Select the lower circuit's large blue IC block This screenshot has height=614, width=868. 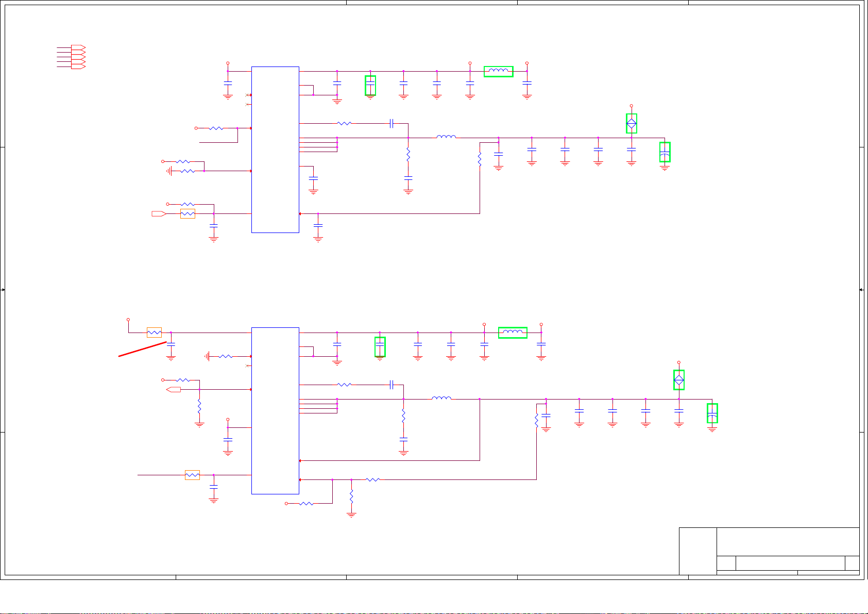tap(275, 411)
